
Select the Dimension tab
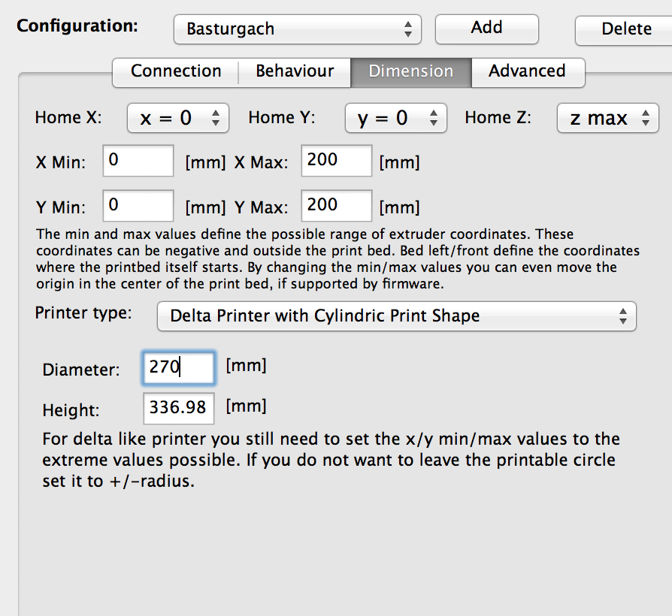pyautogui.click(x=410, y=71)
